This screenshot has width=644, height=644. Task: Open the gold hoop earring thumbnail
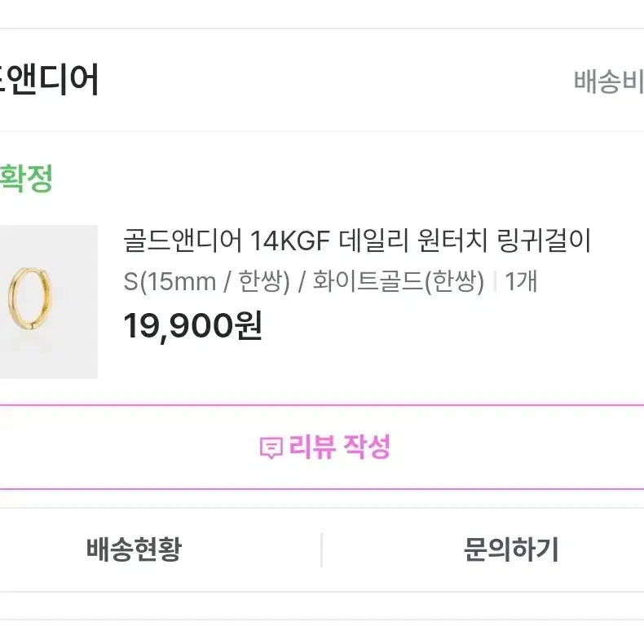pyautogui.click(x=48, y=302)
